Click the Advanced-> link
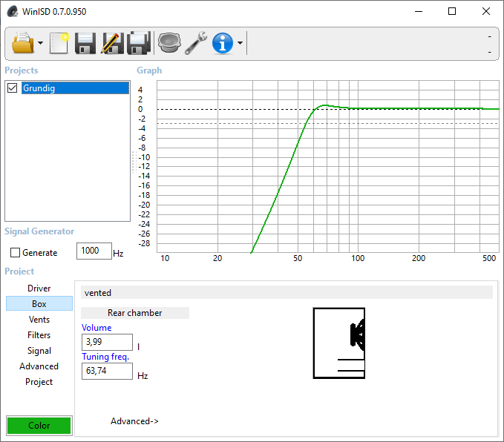 134,421
